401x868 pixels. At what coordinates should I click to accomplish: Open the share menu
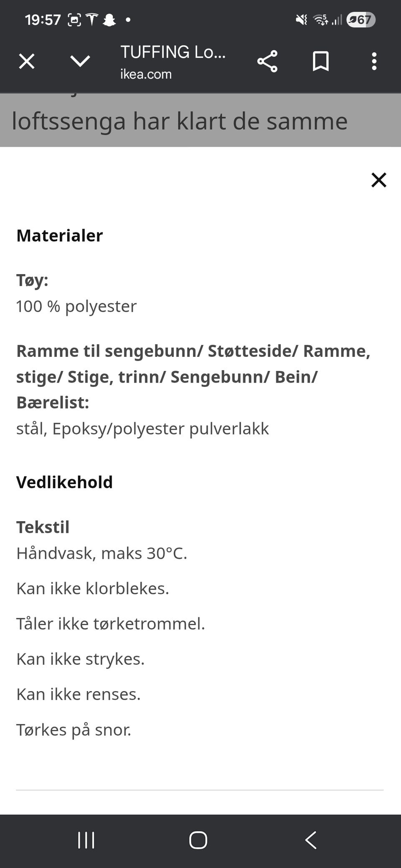[x=268, y=61]
